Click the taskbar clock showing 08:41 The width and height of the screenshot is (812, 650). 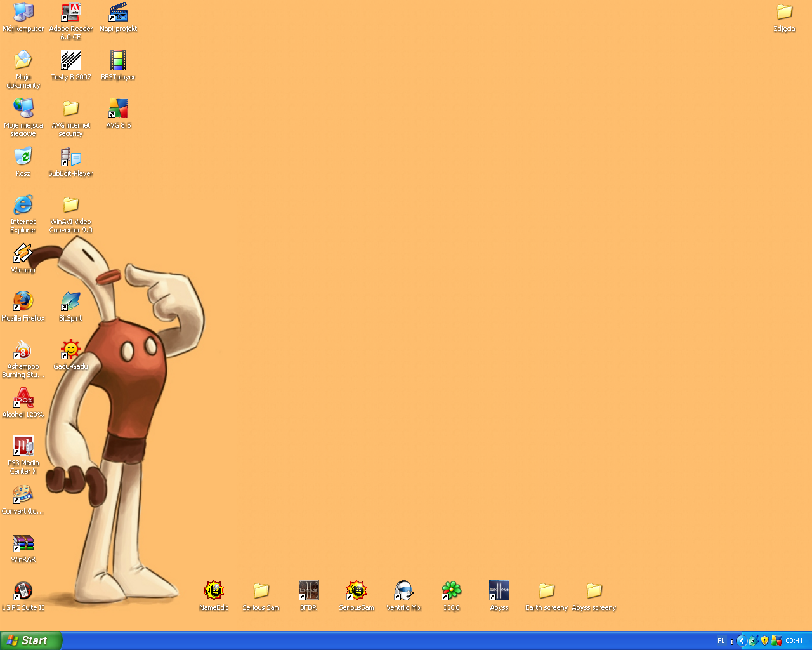[794, 640]
